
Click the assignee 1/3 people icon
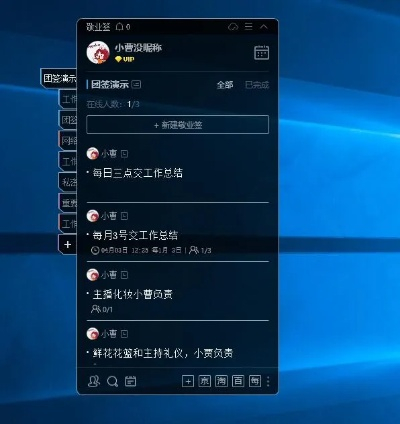[x=193, y=250]
